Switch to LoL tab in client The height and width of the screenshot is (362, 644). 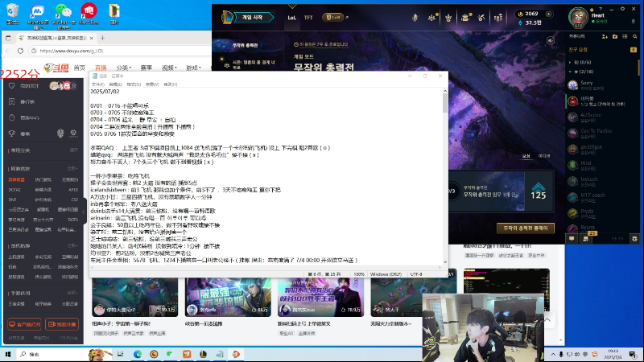[291, 18]
